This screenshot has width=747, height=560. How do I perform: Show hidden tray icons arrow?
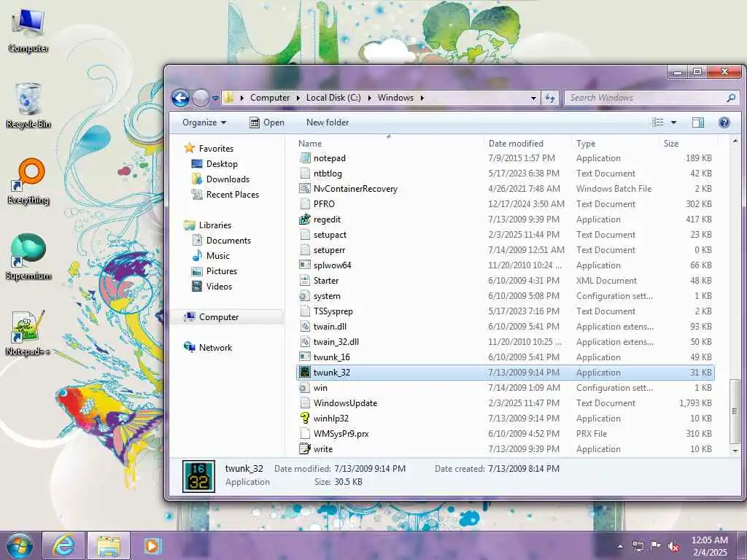point(620,547)
